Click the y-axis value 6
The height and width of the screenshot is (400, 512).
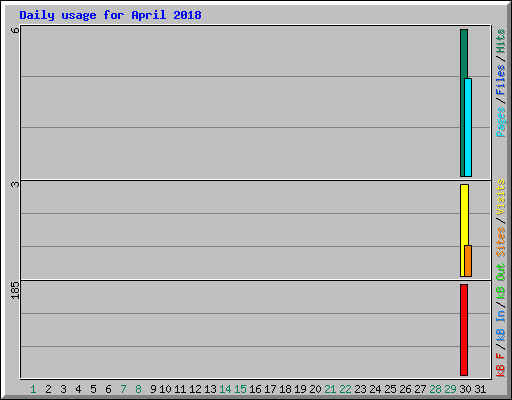[x=15, y=30]
